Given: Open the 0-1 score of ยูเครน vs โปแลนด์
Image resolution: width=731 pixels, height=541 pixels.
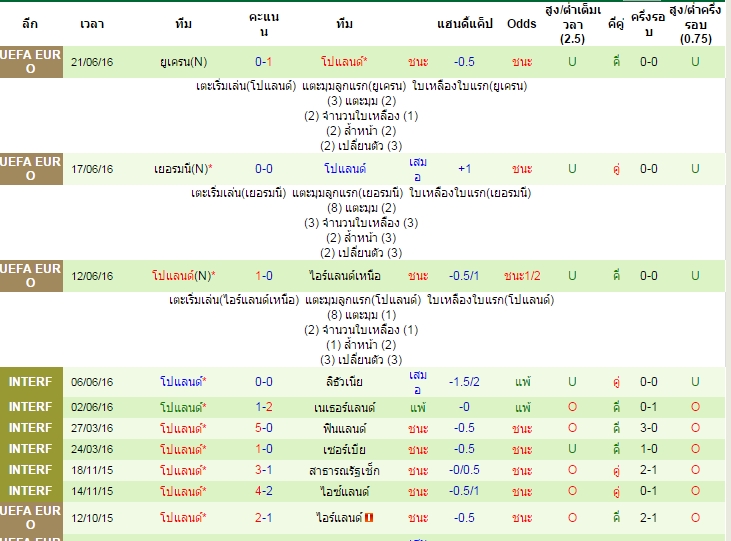Looking at the screenshot, I should (x=263, y=62).
